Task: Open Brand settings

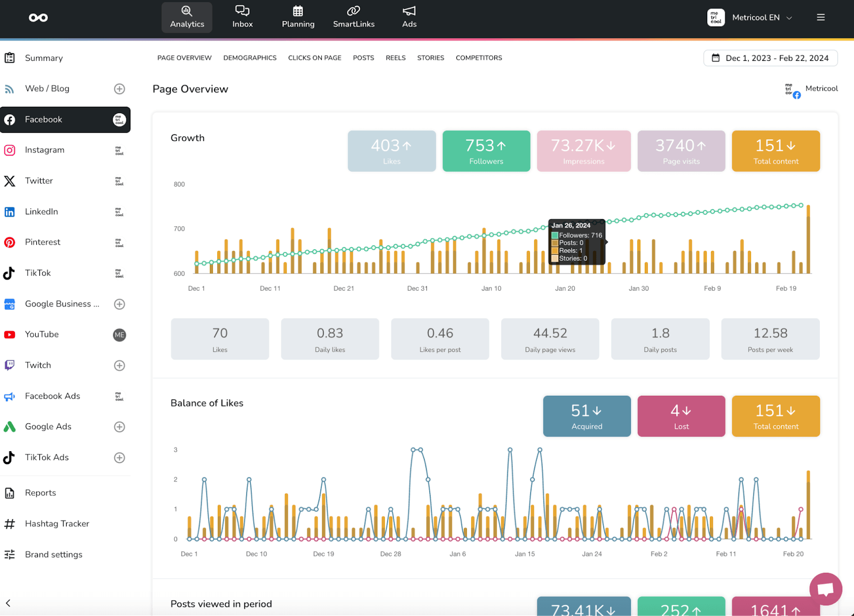Action: pyautogui.click(x=53, y=555)
